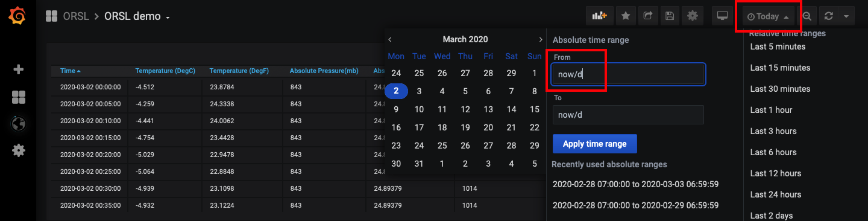Viewport: 868px width, 221px height.
Task: Open ORSL demo dashboard dropdown
Action: point(137,16)
